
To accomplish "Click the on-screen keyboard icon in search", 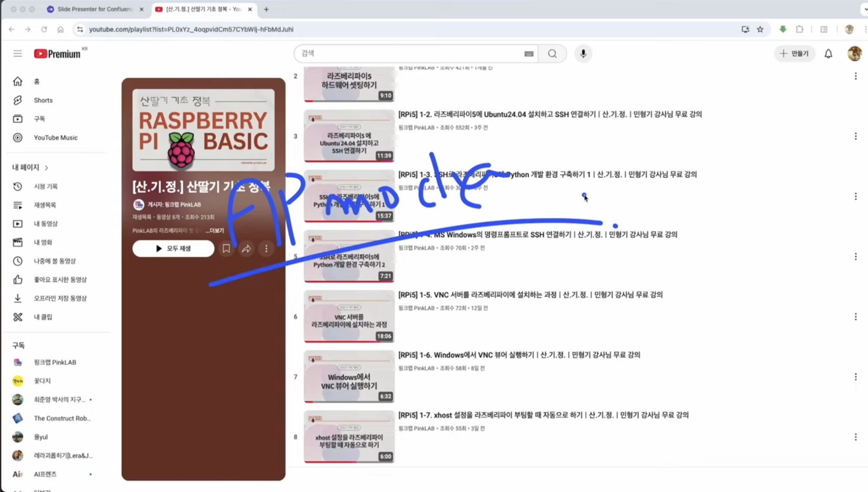I will [x=529, y=53].
